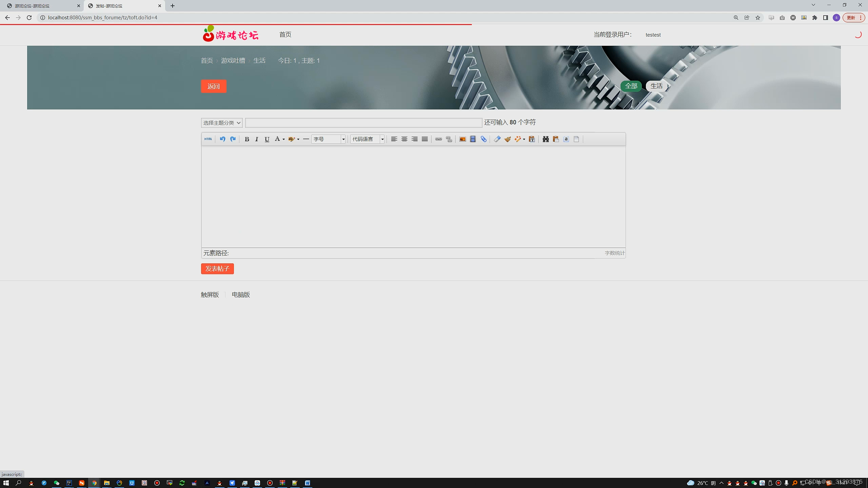The width and height of the screenshot is (868, 488).
Task: Insert a video via film icon
Action: (x=473, y=139)
